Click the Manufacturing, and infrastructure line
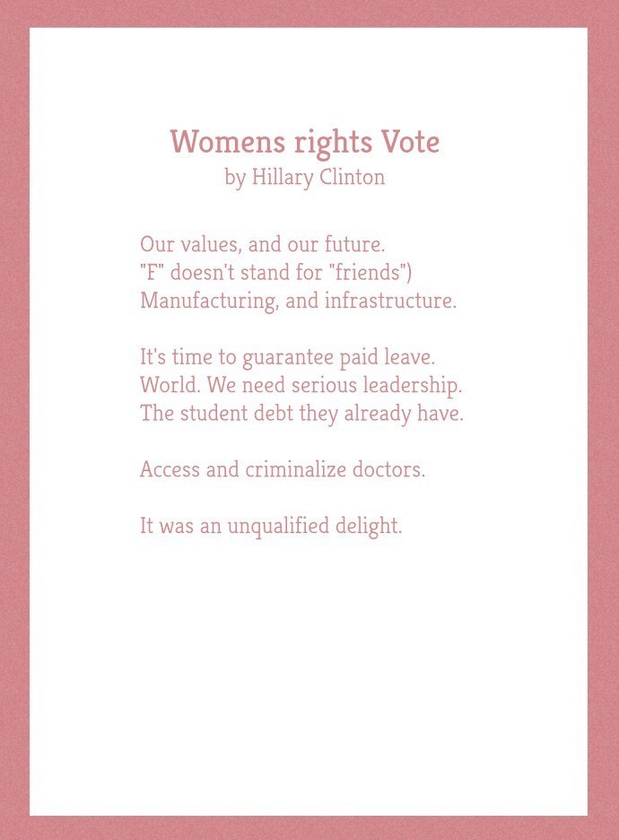Screen dimensions: 619x840 click(x=298, y=301)
